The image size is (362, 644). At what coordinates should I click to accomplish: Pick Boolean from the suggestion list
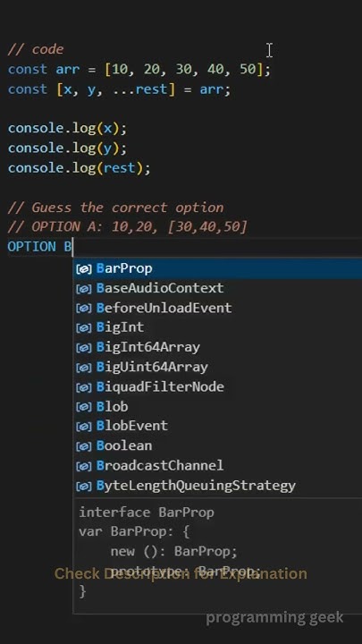click(x=217, y=445)
